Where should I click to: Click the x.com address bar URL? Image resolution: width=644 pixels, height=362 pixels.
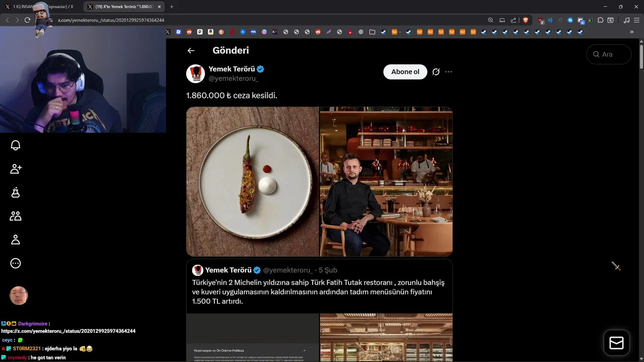(x=111, y=20)
